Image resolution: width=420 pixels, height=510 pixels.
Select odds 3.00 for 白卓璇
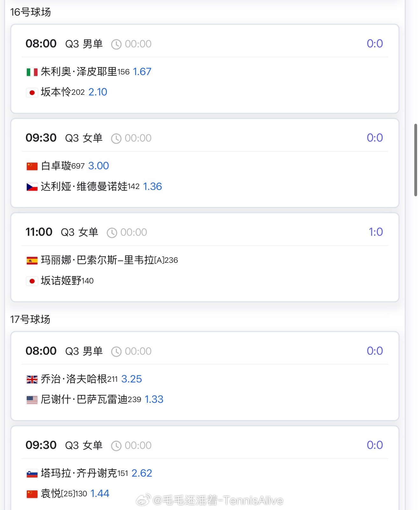coord(98,166)
